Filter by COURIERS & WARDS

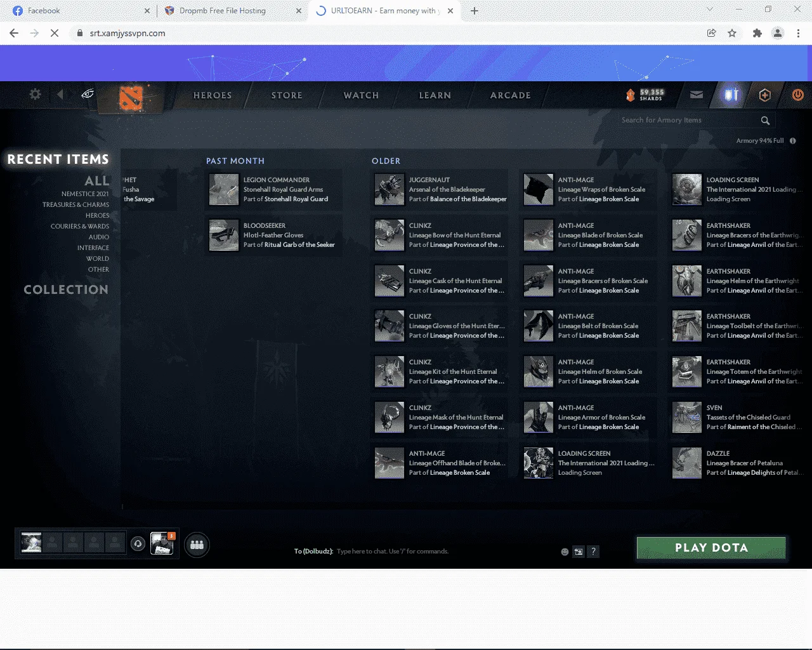tap(80, 227)
